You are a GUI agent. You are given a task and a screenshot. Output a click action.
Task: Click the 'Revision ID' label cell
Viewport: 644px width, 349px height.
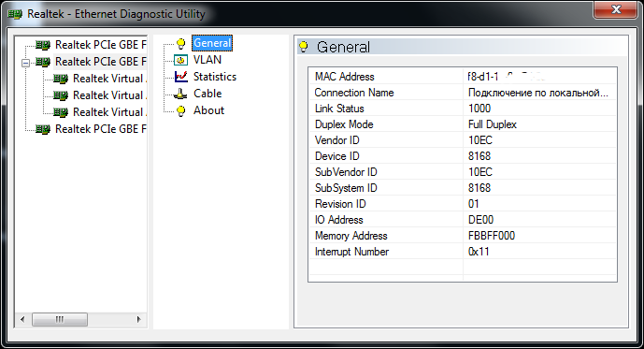click(x=386, y=204)
